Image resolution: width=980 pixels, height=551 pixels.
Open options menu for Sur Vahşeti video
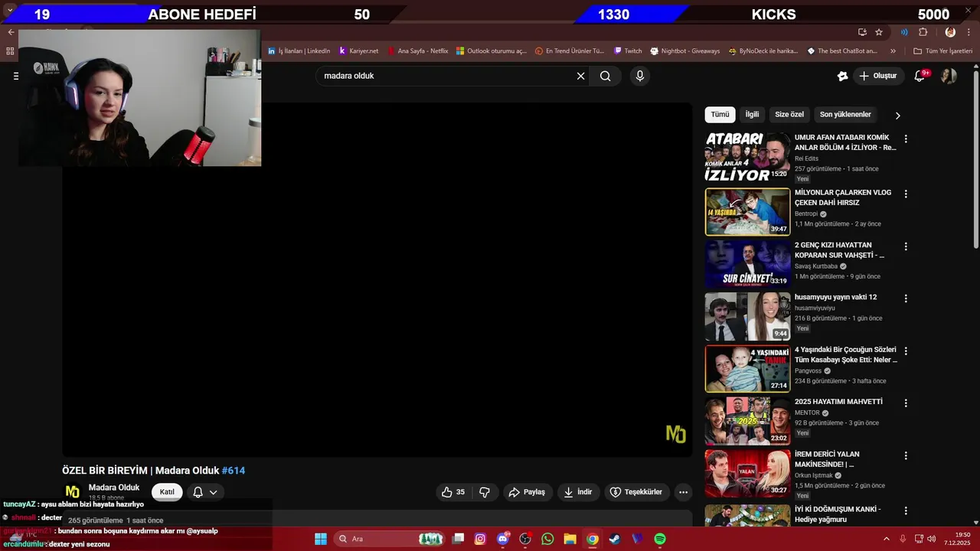click(x=906, y=246)
